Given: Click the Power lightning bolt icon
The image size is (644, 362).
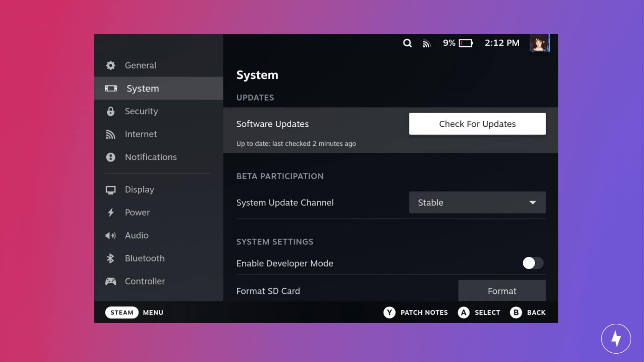Looking at the screenshot, I should coord(111,212).
